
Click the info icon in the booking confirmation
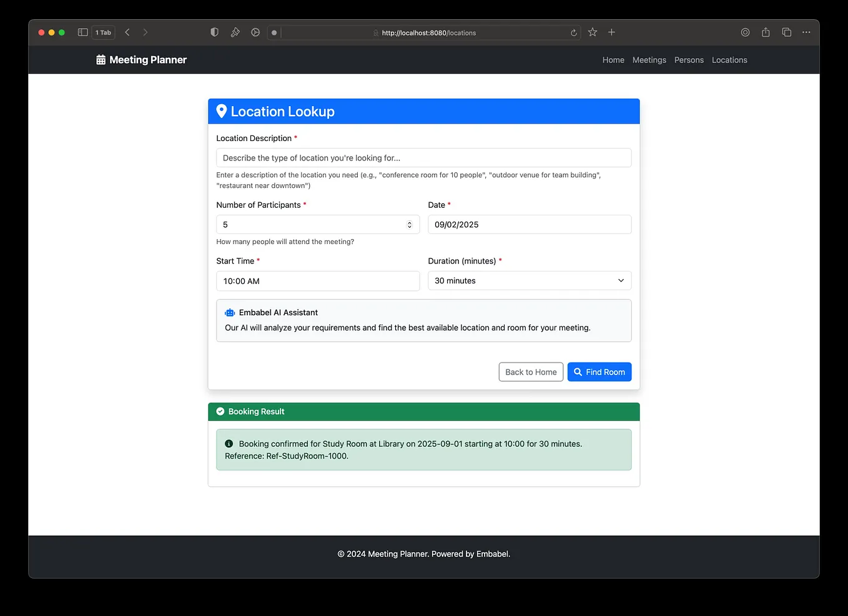(229, 443)
